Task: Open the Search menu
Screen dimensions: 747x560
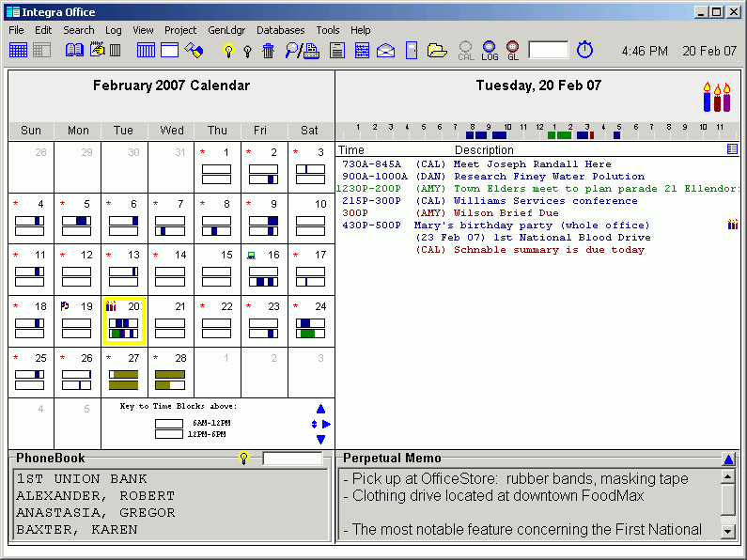Action: point(79,30)
